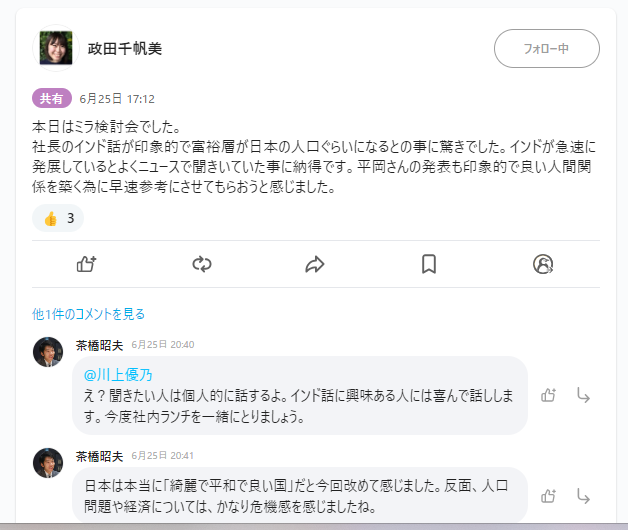Reply to 茶橋昭夫's first comment at 20:40
Image resolution: width=628 pixels, height=530 pixels.
pos(584,395)
